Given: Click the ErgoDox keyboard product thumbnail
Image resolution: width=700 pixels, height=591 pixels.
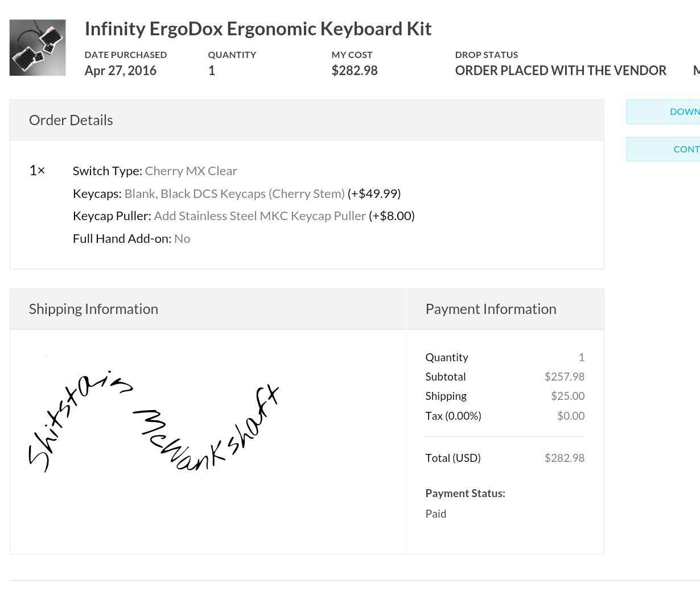Looking at the screenshot, I should coord(38,48).
